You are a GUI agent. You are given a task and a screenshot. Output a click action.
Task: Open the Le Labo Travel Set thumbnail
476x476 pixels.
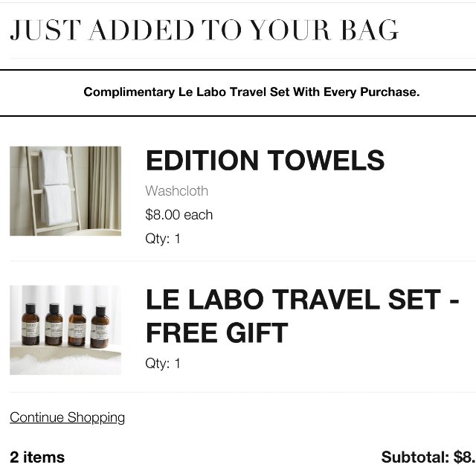(65, 330)
